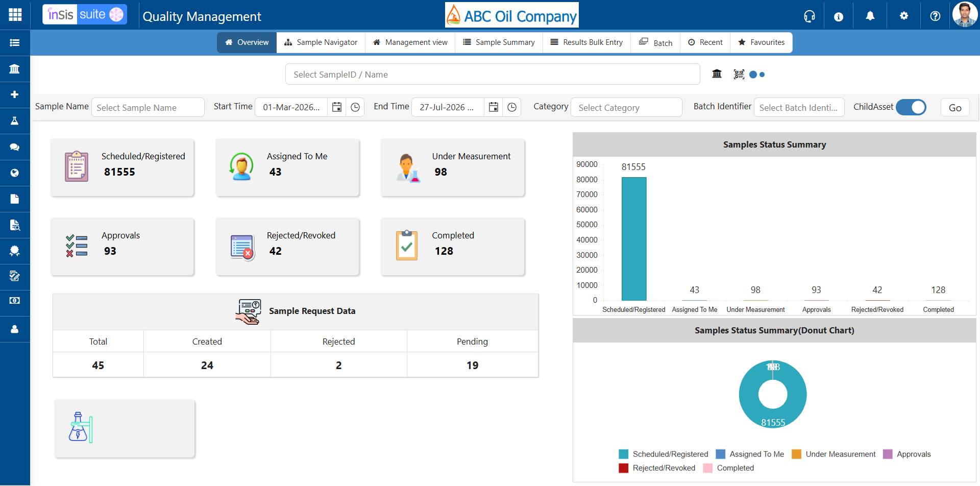The width and height of the screenshot is (980, 486).
Task: Toggle the ChildAsset switch off
Action: [911, 107]
